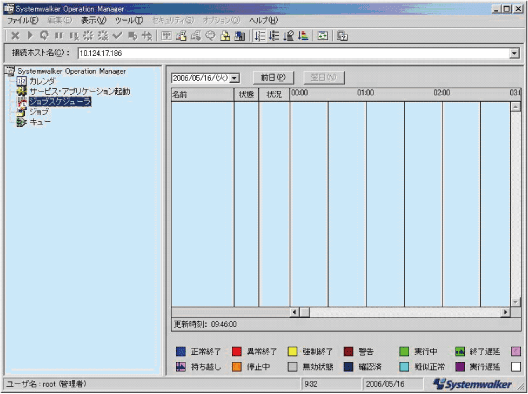The image size is (528, 394).
Task: Click the checkmark confirm toolbar icon
Action: (117, 36)
